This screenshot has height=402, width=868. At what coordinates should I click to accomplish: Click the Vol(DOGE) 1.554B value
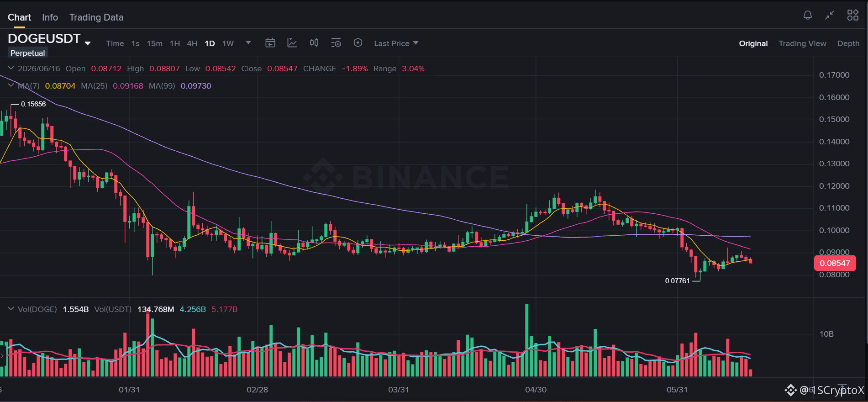pos(76,309)
